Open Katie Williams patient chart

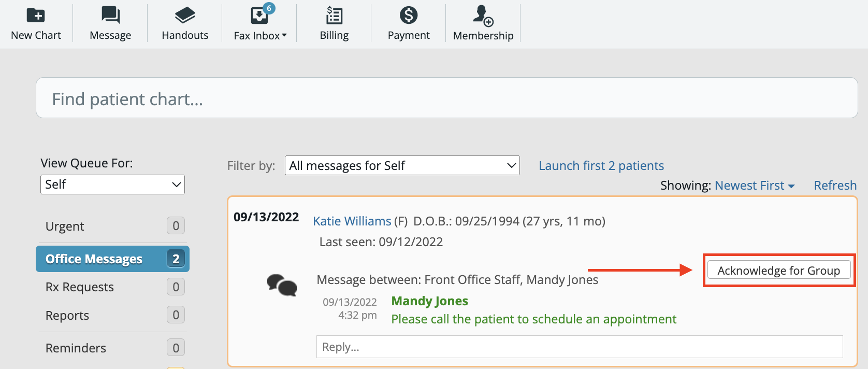pyautogui.click(x=352, y=221)
